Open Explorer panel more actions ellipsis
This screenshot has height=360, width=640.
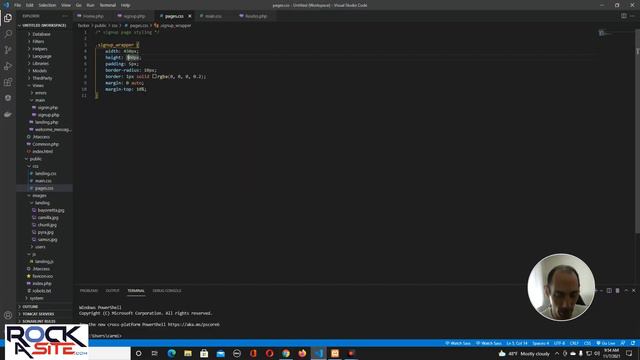click(65, 16)
